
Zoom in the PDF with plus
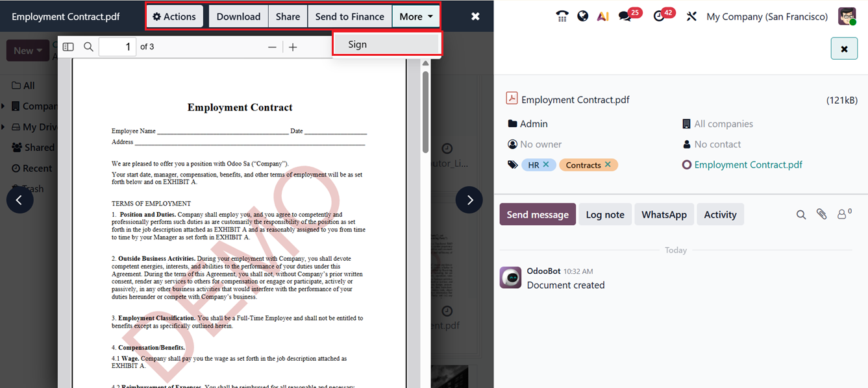pyautogui.click(x=293, y=47)
